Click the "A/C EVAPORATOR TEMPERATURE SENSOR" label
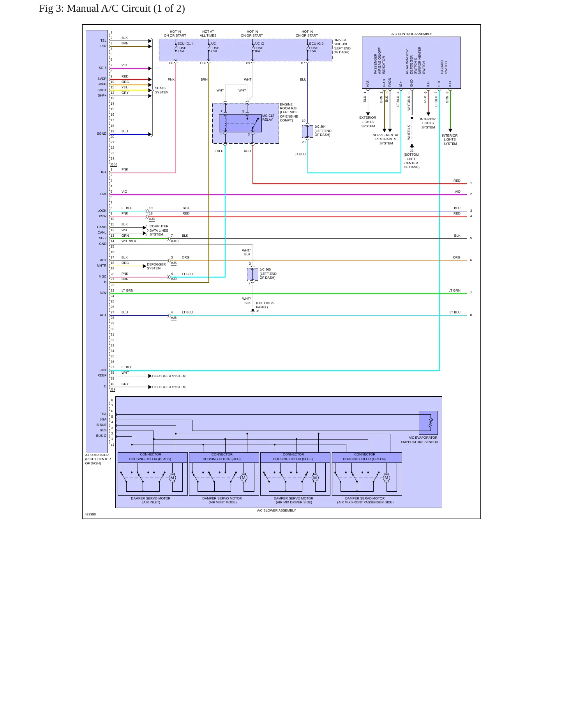 point(418,440)
